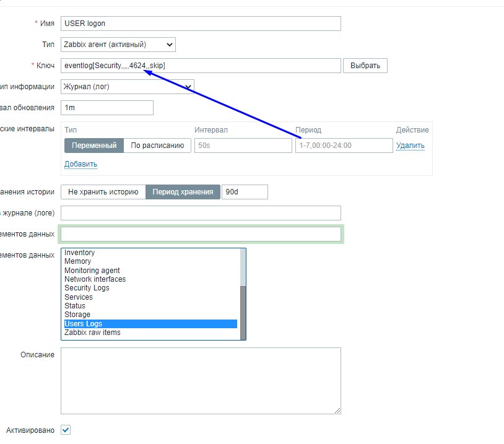
Task: Click the update interval field showing 1m
Action: tap(107, 108)
